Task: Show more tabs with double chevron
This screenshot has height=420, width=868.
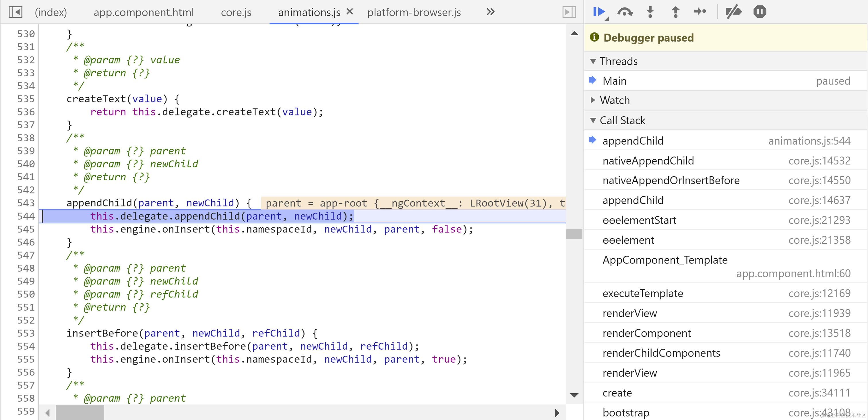Action: [x=491, y=12]
